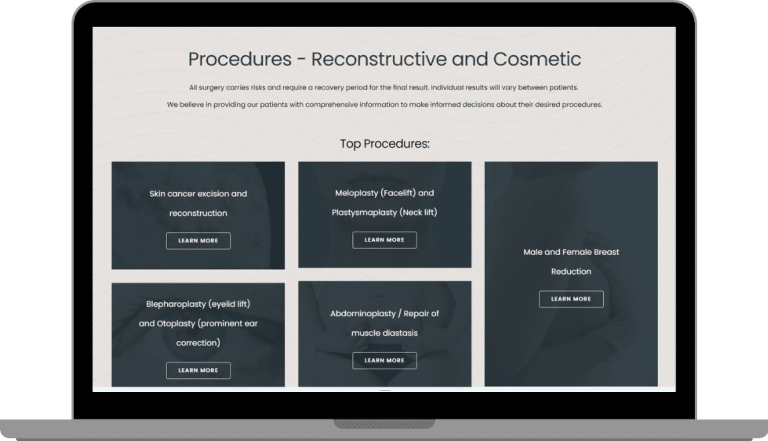This screenshot has width=768, height=441.
Task: Click the Top Procedures: subheading
Action: click(x=384, y=144)
